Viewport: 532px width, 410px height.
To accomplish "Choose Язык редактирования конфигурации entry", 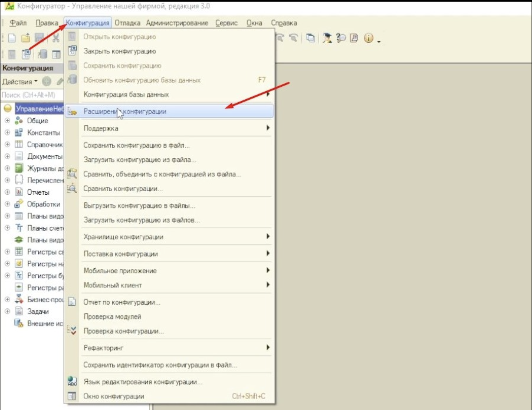I will point(170,382).
